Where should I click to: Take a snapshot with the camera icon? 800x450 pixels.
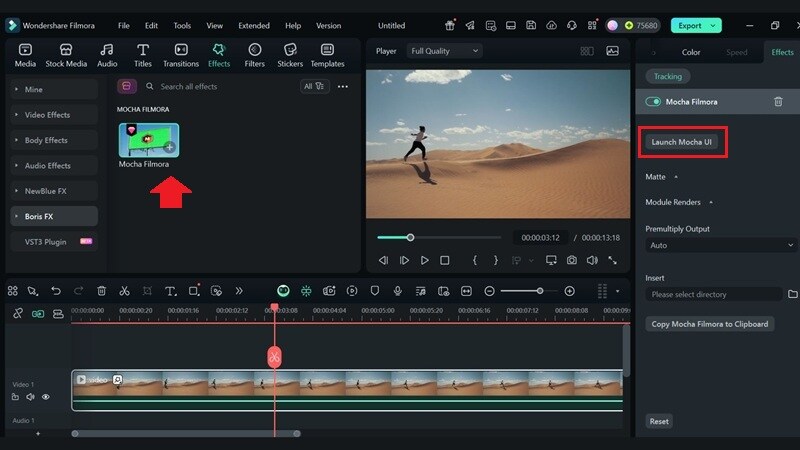(x=571, y=260)
